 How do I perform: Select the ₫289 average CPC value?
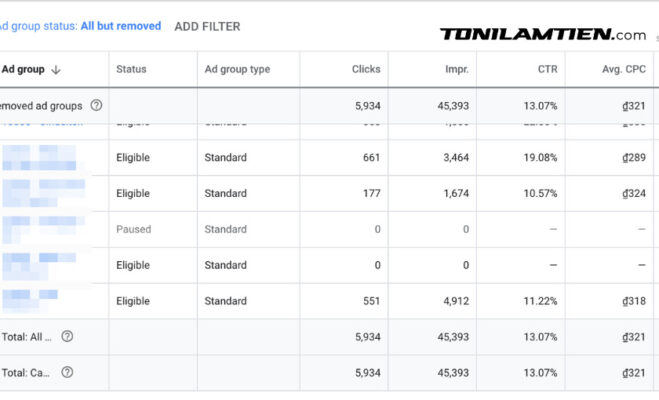coord(634,158)
